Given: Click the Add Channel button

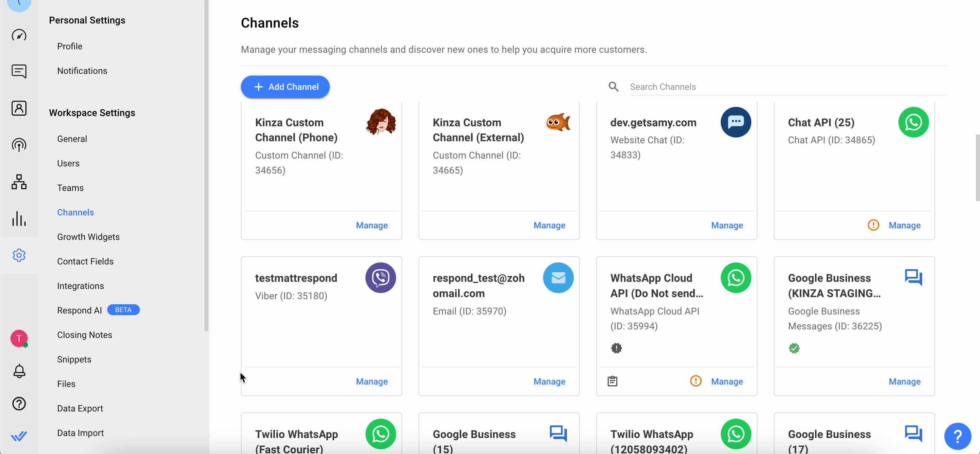Looking at the screenshot, I should coord(285,87).
